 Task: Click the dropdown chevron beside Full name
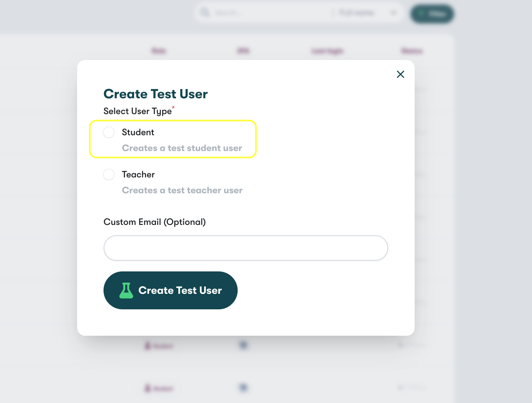[393, 13]
